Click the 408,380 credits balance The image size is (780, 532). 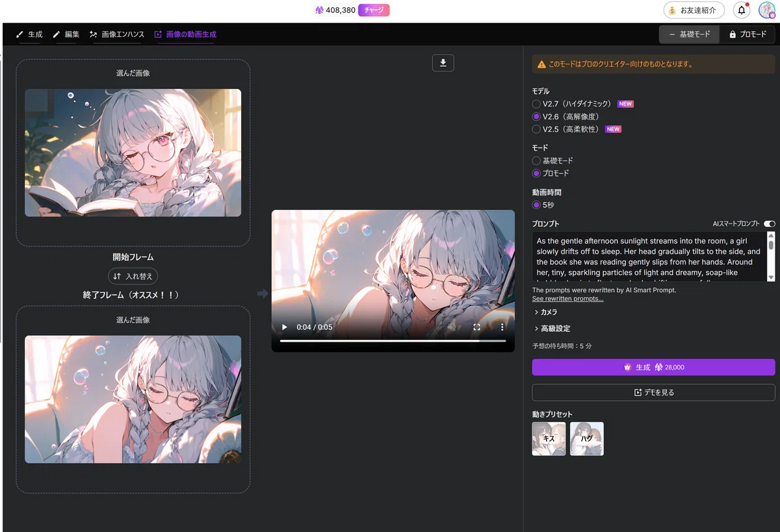click(x=341, y=10)
